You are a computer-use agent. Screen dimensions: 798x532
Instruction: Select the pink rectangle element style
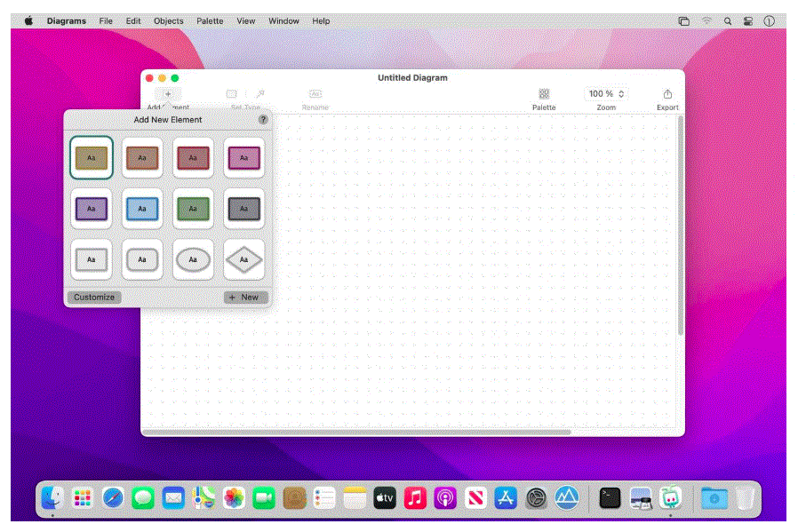coord(243,158)
